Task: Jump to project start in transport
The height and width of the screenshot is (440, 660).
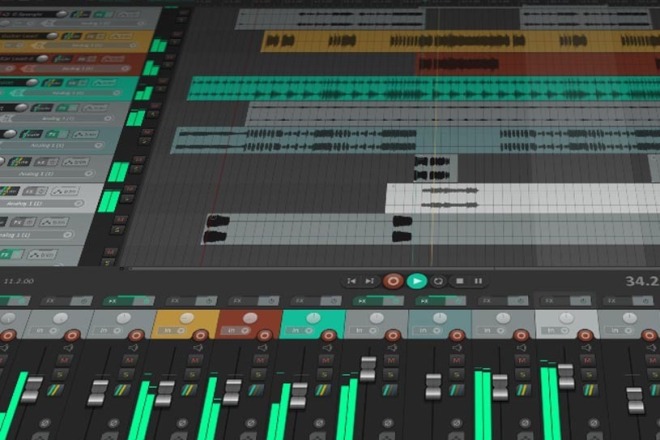Action: click(351, 281)
